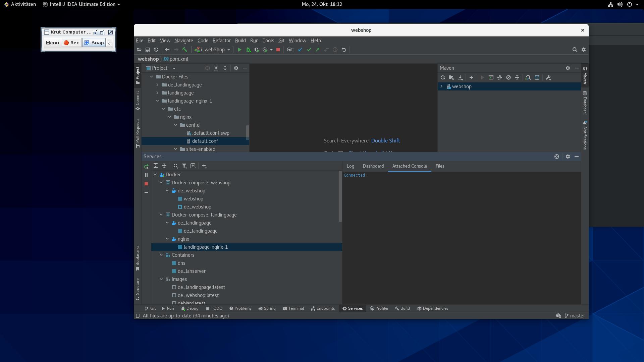Screen dimensions: 644x362
Task: Expand the webshop Maven project node
Action: (441, 86)
